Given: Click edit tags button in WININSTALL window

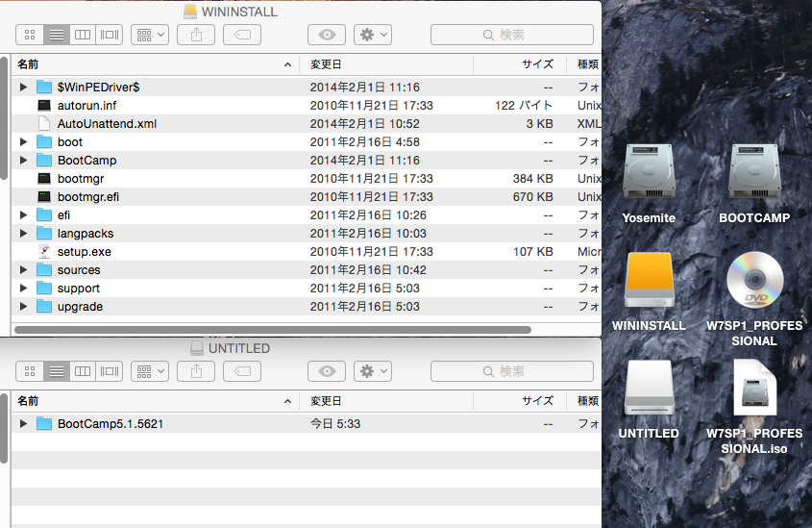Looking at the screenshot, I should 242,35.
